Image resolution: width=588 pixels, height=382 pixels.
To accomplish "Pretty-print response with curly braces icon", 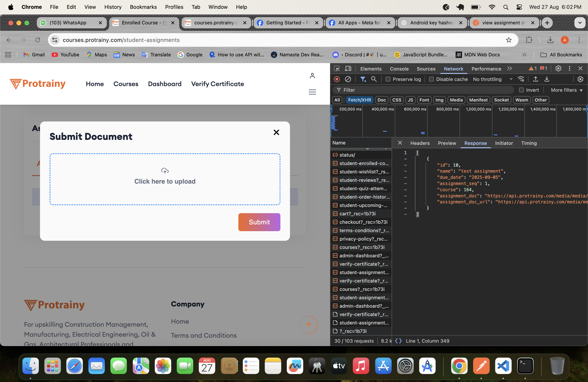I will click(398, 341).
